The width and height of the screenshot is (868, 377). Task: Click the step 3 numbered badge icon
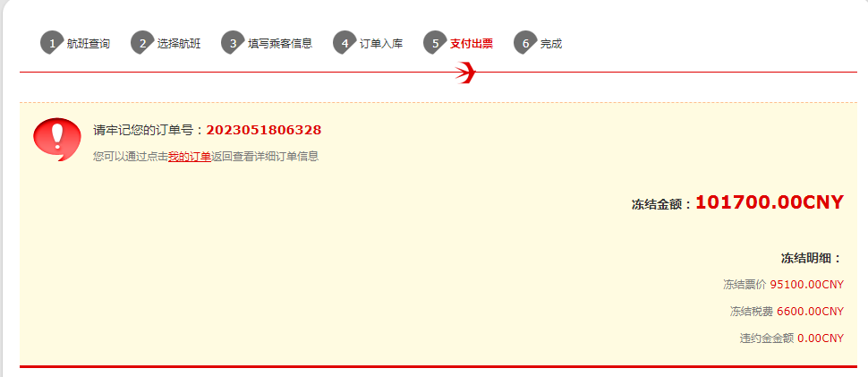tap(233, 43)
